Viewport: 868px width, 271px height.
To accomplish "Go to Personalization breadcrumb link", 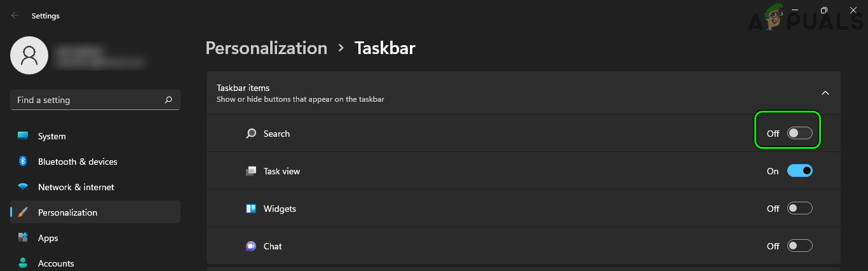I will (x=266, y=48).
